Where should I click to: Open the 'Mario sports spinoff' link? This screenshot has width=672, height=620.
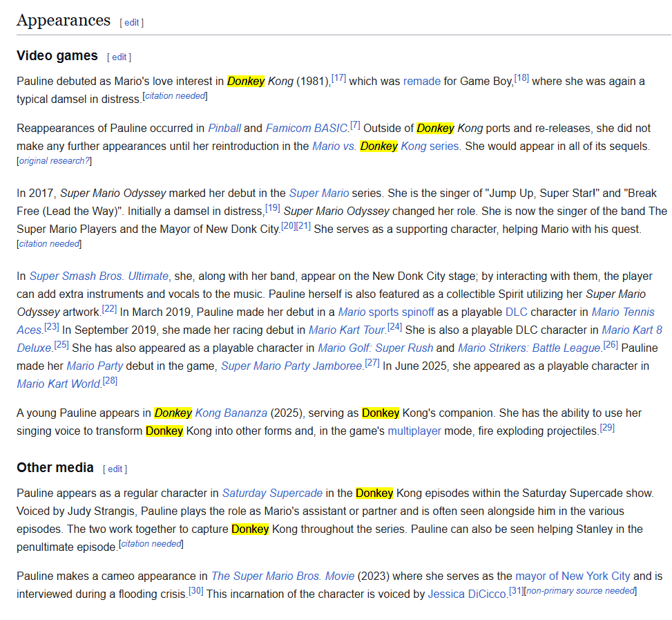click(x=385, y=312)
